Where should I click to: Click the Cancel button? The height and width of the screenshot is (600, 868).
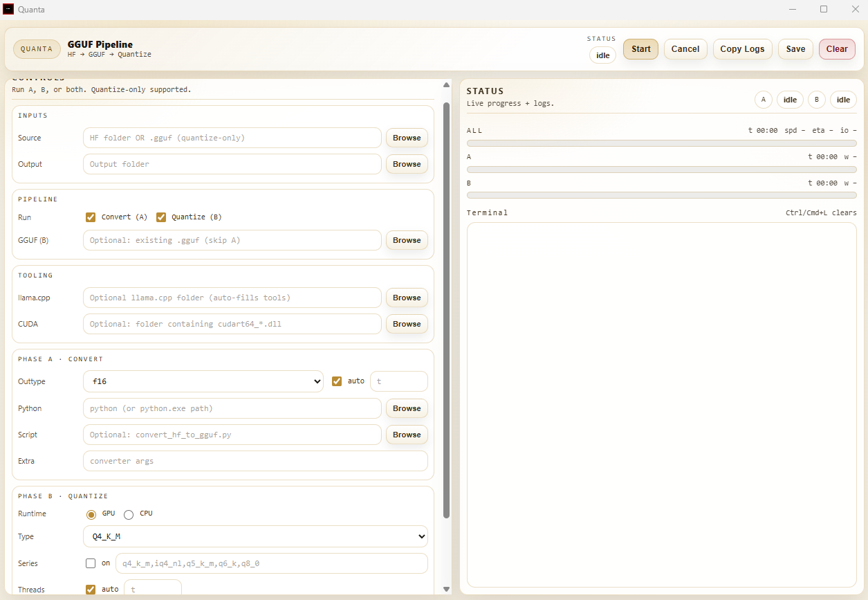point(685,49)
